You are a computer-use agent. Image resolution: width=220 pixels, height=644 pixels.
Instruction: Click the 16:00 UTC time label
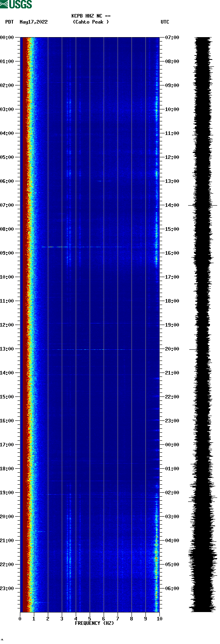pyautogui.click(x=172, y=253)
